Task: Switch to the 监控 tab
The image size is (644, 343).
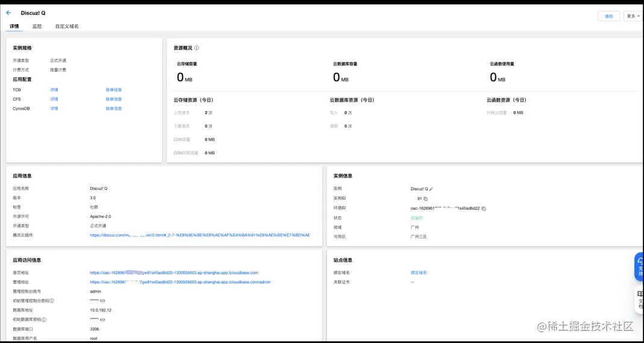Action: 37,27
